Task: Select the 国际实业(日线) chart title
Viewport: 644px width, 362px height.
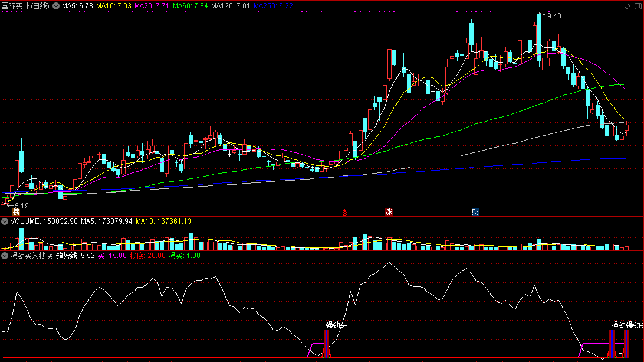Action: point(25,6)
